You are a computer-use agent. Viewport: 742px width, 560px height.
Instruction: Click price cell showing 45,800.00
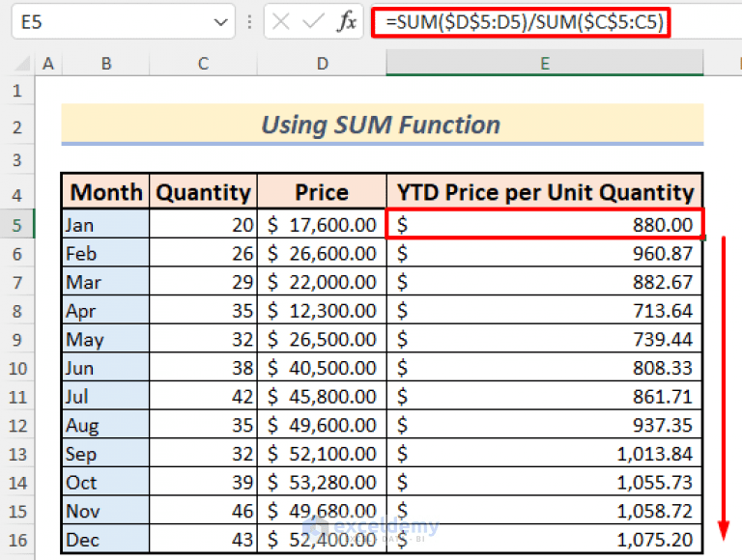322,397
